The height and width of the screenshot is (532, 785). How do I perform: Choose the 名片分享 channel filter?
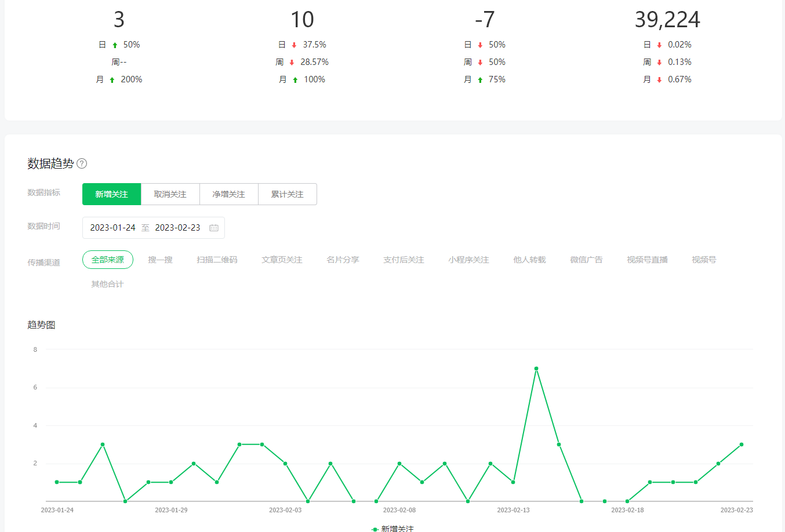343,260
